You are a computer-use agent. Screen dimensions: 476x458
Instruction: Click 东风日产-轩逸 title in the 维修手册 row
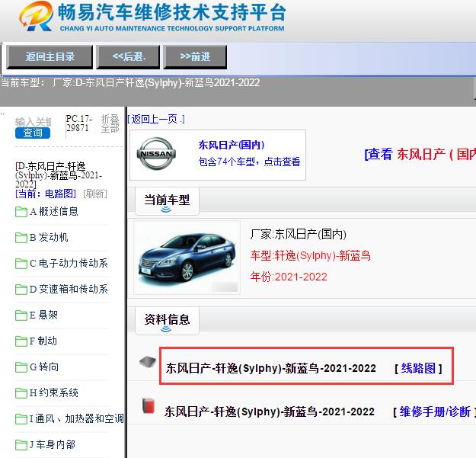(x=270, y=412)
